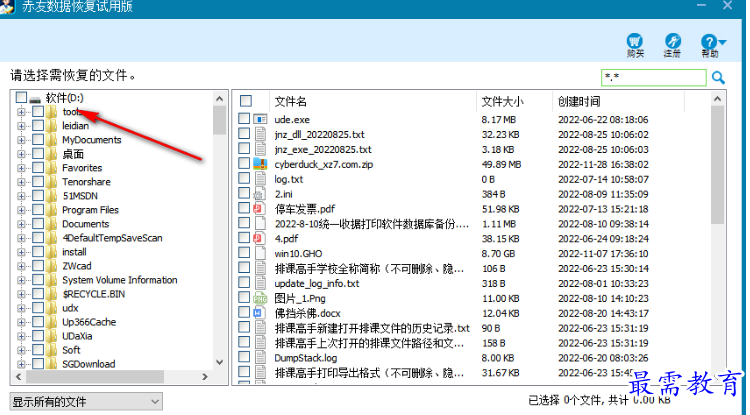Click the 图片_1.Png image icon
The image size is (750, 415).
pos(260,298)
